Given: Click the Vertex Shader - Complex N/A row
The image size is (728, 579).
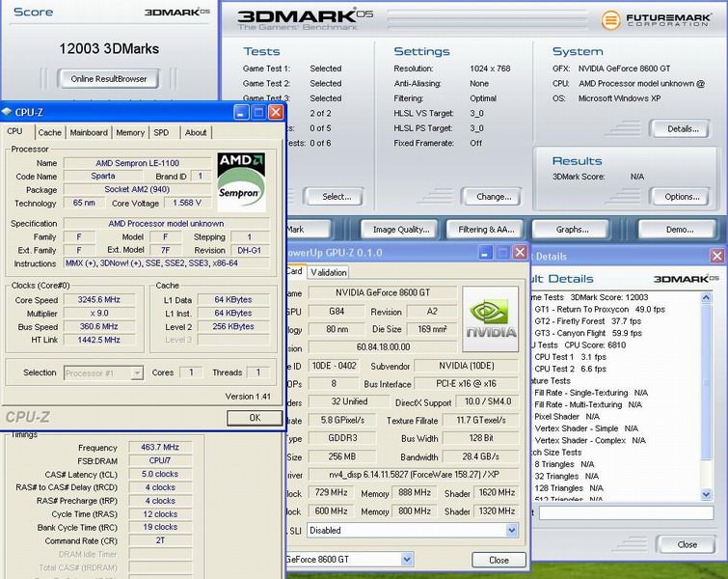Looking at the screenshot, I should coord(590,441).
